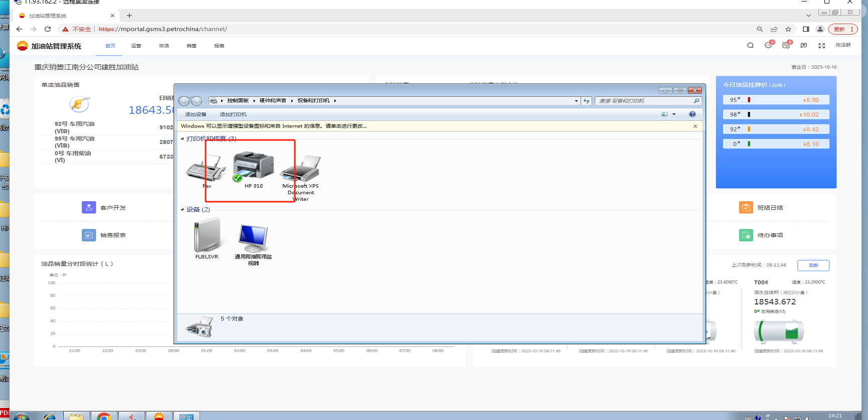Collapse the 设备 group

183,210
